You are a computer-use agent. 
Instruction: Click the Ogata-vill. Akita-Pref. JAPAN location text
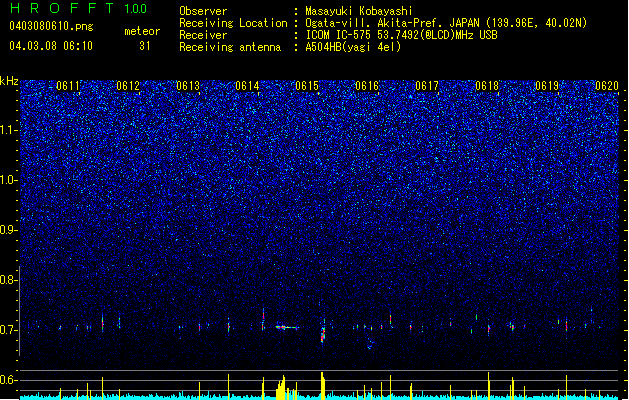446,23
